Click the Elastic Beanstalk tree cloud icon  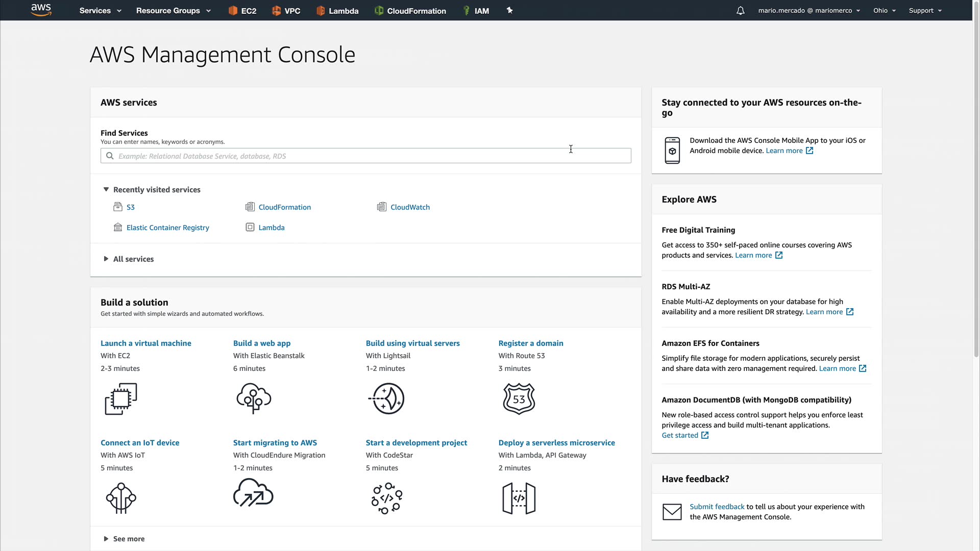[x=254, y=398]
